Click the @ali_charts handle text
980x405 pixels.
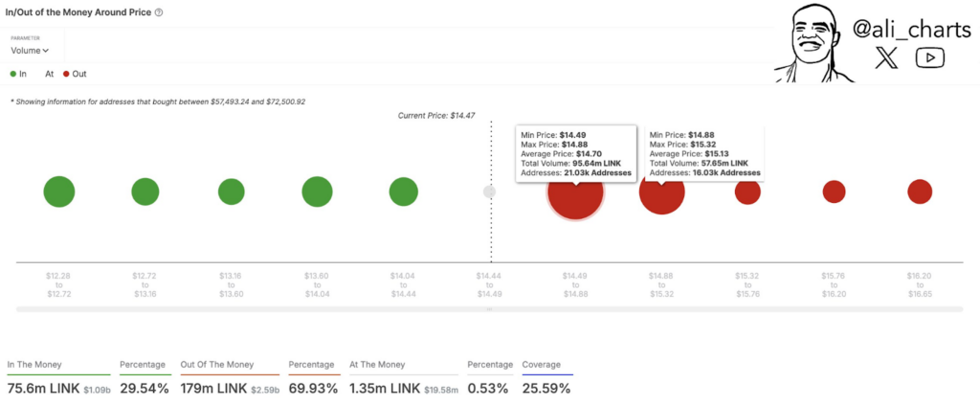click(x=912, y=29)
